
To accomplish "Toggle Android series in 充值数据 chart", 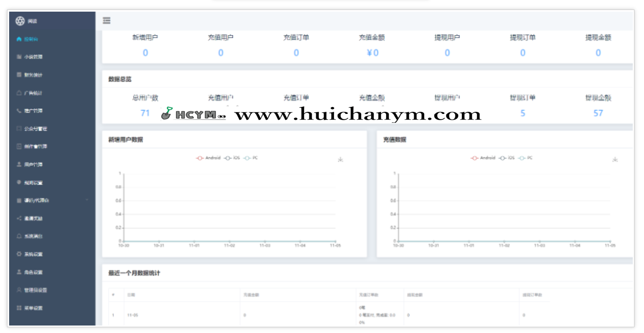I will point(483,158).
